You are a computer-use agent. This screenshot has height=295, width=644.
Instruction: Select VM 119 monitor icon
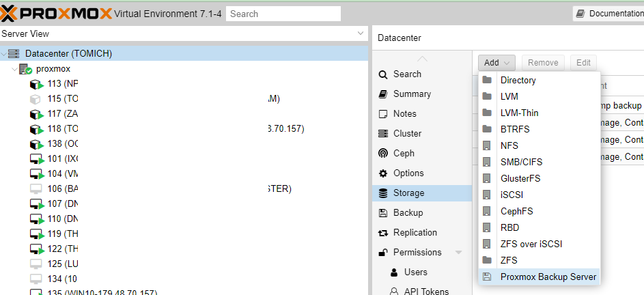coord(37,234)
